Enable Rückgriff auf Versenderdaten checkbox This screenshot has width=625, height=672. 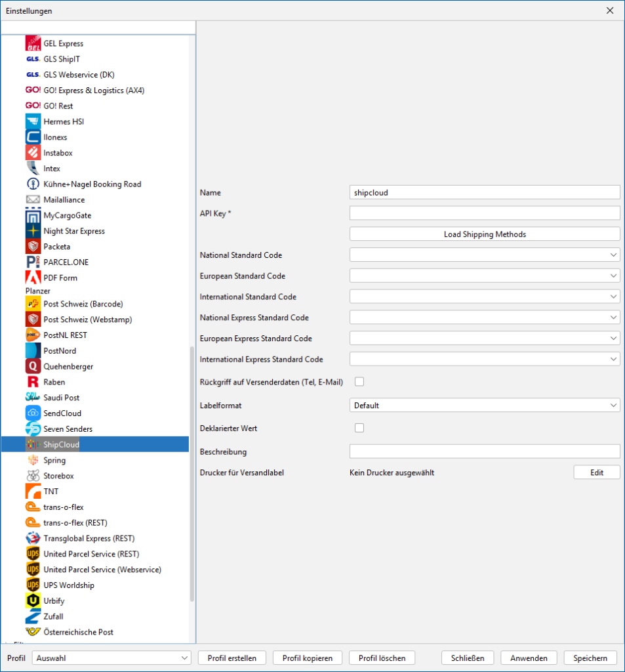coord(359,382)
